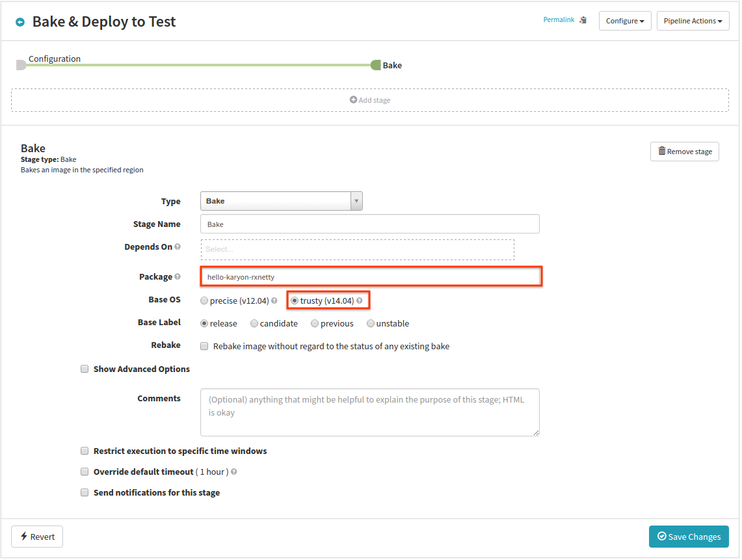742x560 pixels.
Task: Click the Save Changes button
Action: pyautogui.click(x=689, y=537)
